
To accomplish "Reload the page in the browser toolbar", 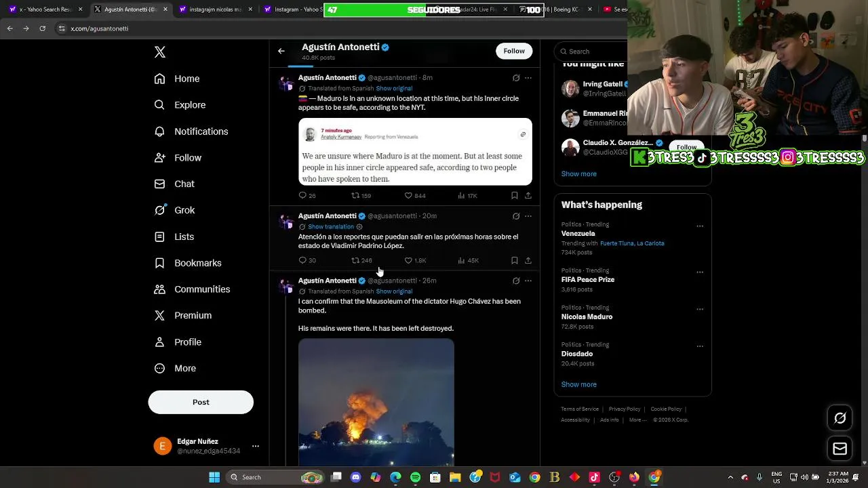I will pyautogui.click(x=42, y=28).
